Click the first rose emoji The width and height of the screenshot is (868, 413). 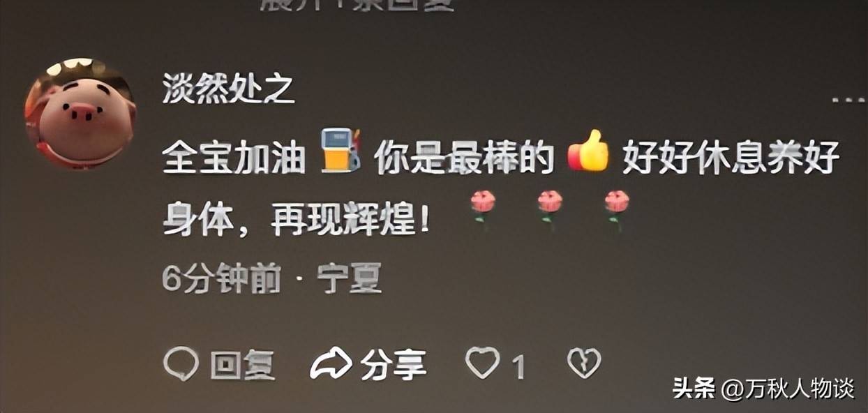[x=483, y=210]
